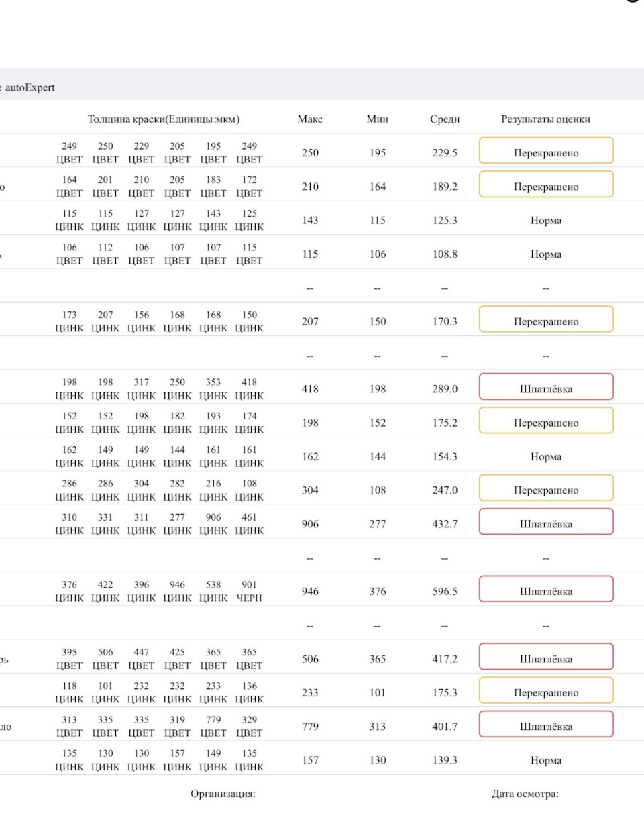
Task: Click the Норма result for average 125.3
Action: pos(546,220)
